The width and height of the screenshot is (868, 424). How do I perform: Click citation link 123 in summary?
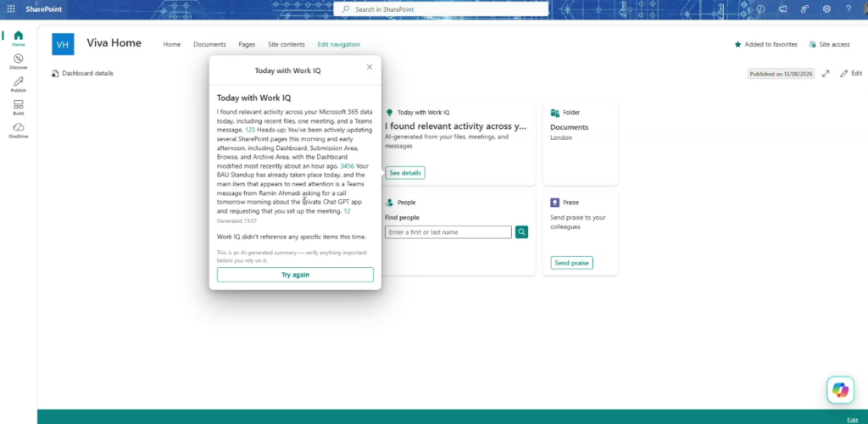(x=250, y=130)
